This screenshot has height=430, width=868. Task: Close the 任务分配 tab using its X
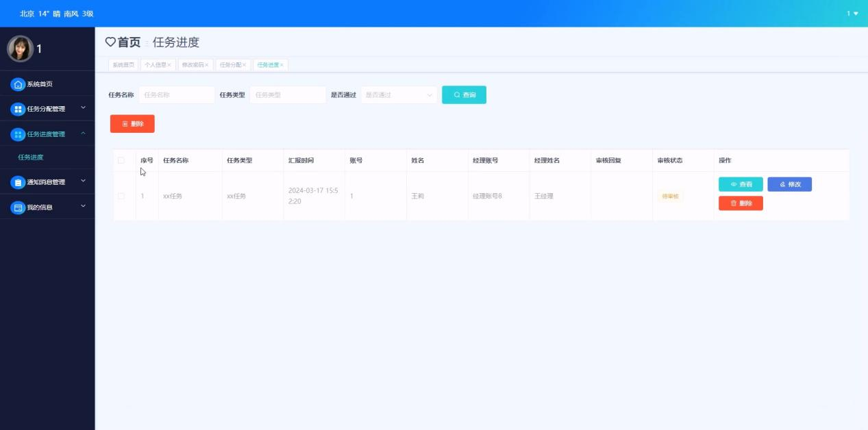245,65
